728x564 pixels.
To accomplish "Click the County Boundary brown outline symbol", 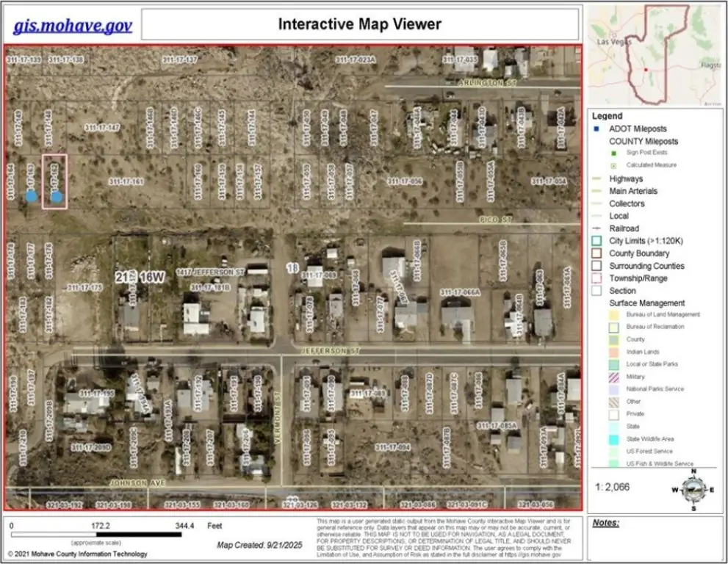I will coord(597,253).
